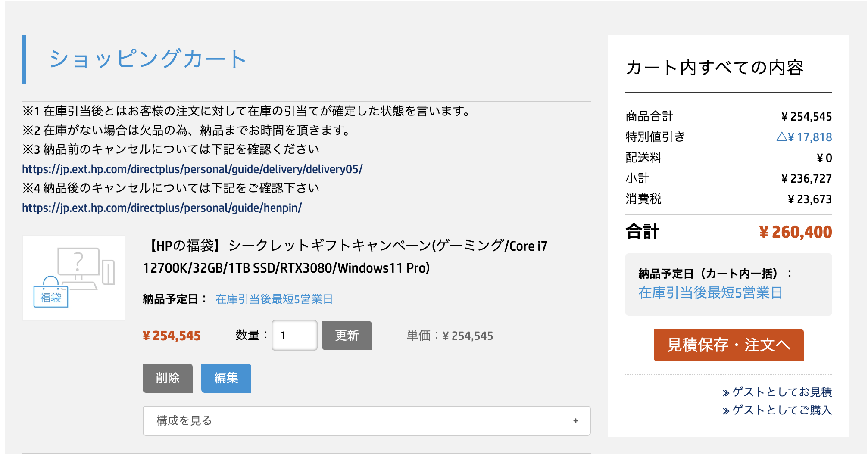Click the ※1 在庫引当後 note line
Viewport: 868px width, 454px height.
pyautogui.click(x=247, y=111)
